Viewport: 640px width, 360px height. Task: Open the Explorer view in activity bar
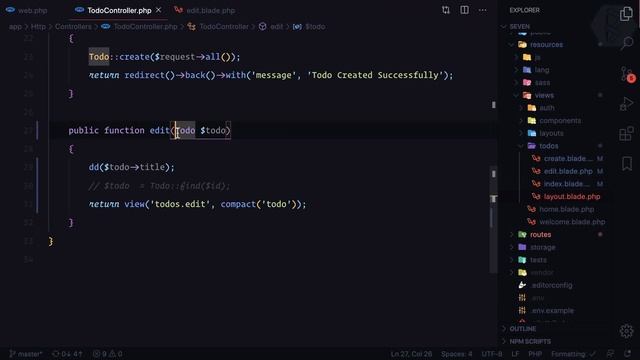pyautogui.click(x=626, y=13)
